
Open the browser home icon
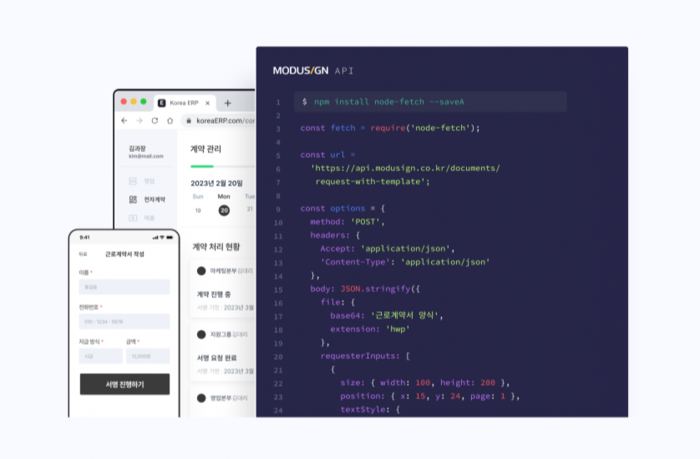pyautogui.click(x=170, y=121)
